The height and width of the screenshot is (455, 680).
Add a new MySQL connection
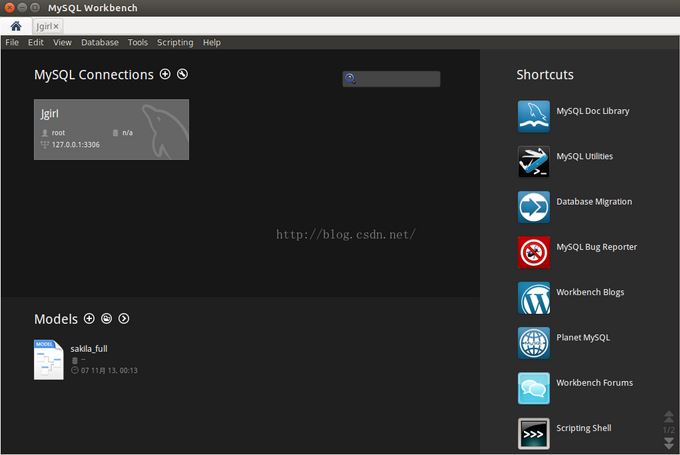(x=165, y=75)
